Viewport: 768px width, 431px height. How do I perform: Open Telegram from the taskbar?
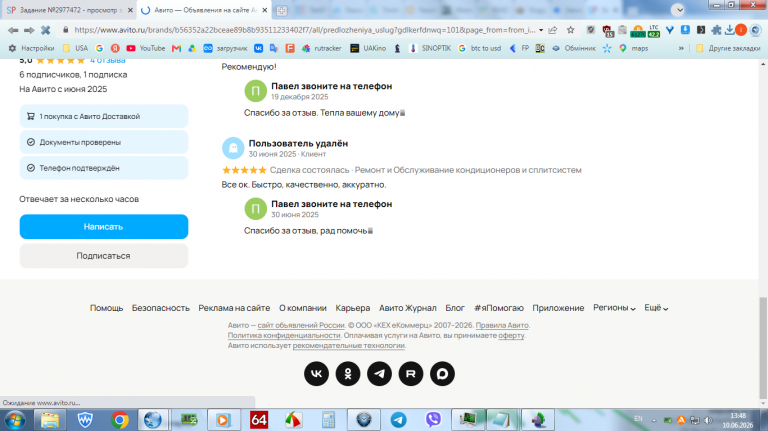click(398, 420)
